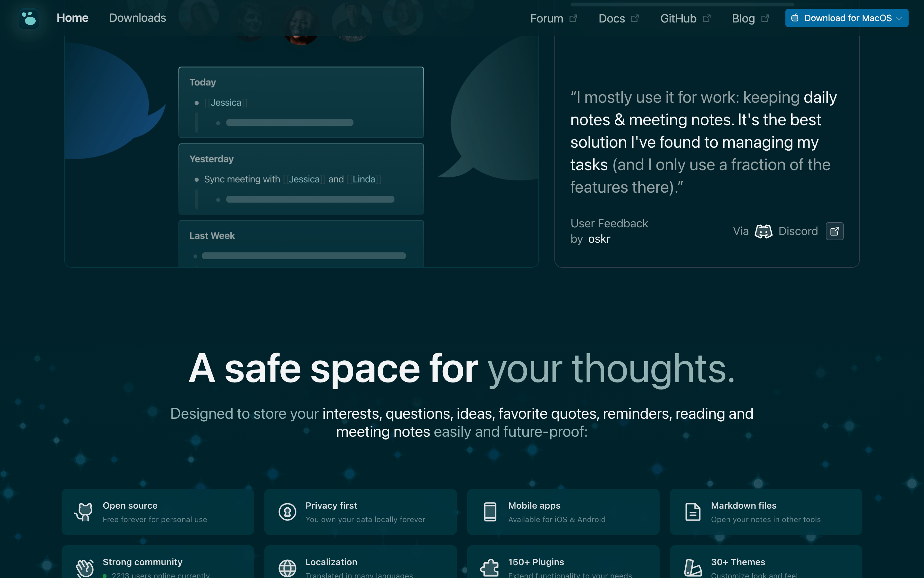Go to the Downloads page
Image resolution: width=924 pixels, height=578 pixels.
pos(137,18)
